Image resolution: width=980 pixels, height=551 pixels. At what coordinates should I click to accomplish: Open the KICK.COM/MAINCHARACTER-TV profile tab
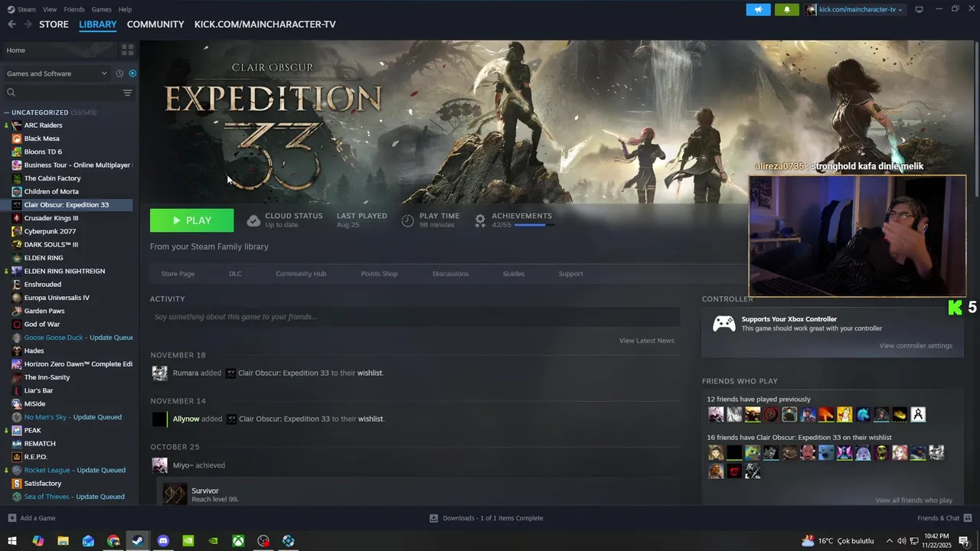tap(265, 24)
